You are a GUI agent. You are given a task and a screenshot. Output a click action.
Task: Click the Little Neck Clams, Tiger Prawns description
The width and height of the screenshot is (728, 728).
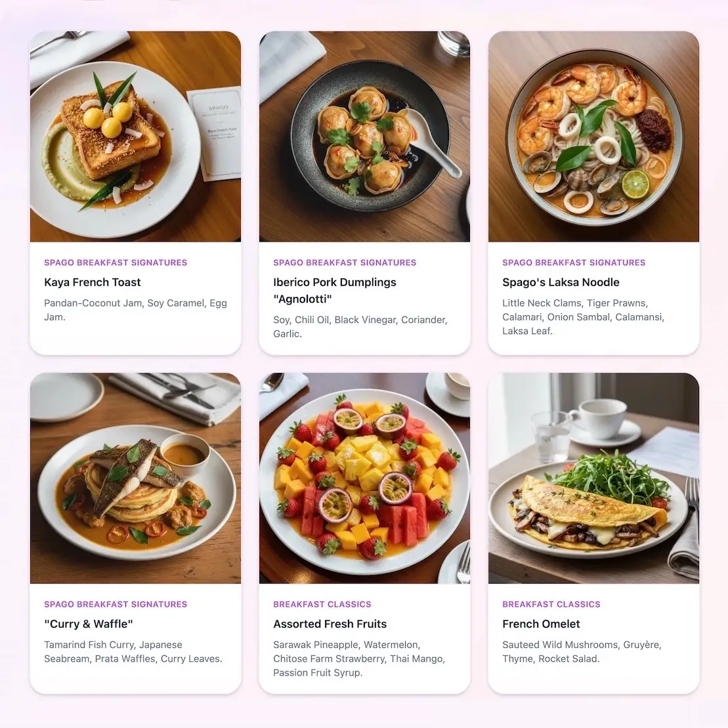click(583, 317)
